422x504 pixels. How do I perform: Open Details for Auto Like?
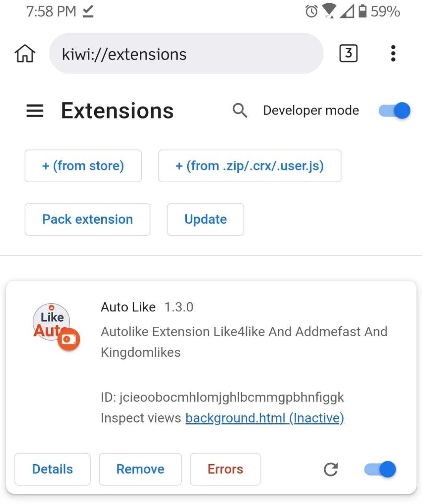pos(52,469)
